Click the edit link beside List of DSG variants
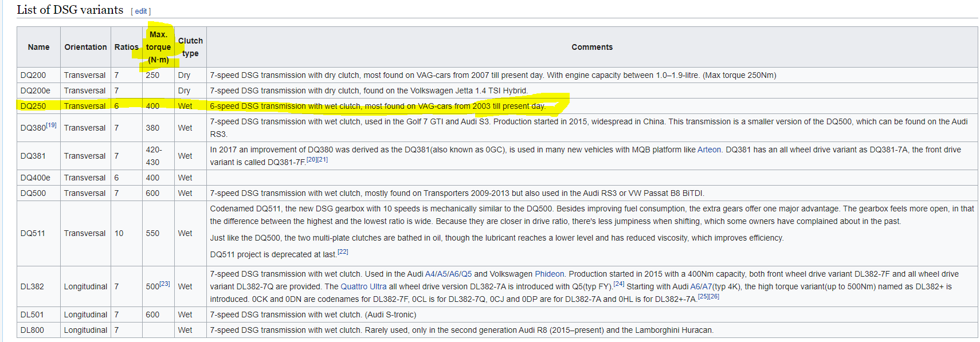Viewport: 980px width, 342px height. (x=141, y=11)
